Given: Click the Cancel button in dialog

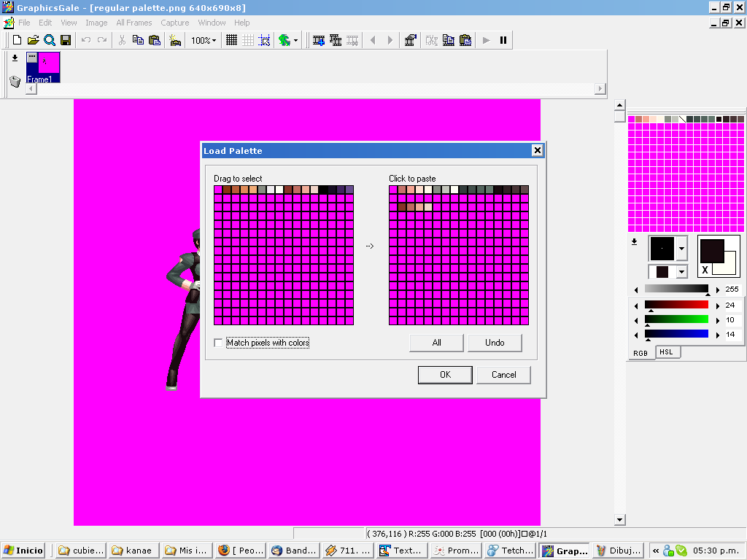Looking at the screenshot, I should (x=503, y=375).
